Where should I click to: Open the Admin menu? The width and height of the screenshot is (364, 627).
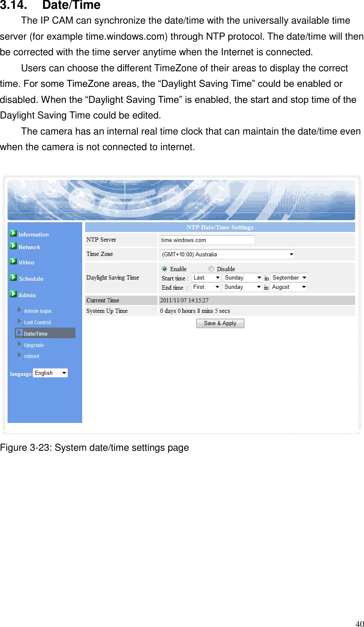pos(27,295)
